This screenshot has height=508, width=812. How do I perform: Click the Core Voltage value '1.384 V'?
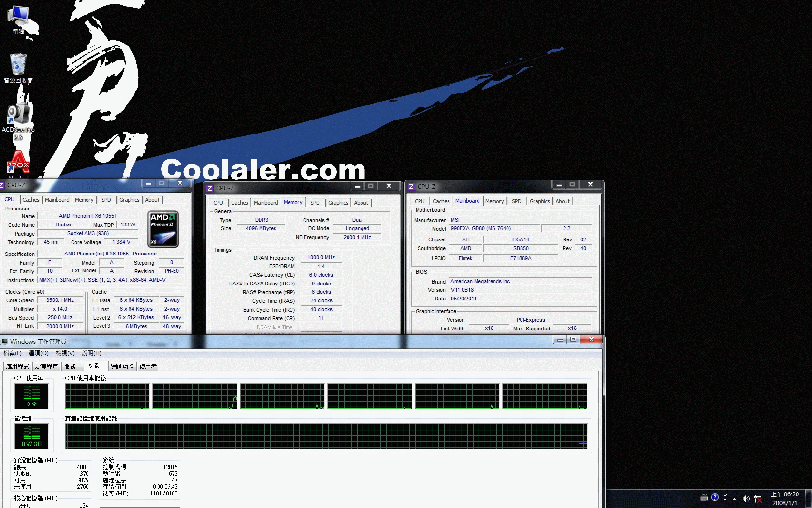tap(121, 242)
